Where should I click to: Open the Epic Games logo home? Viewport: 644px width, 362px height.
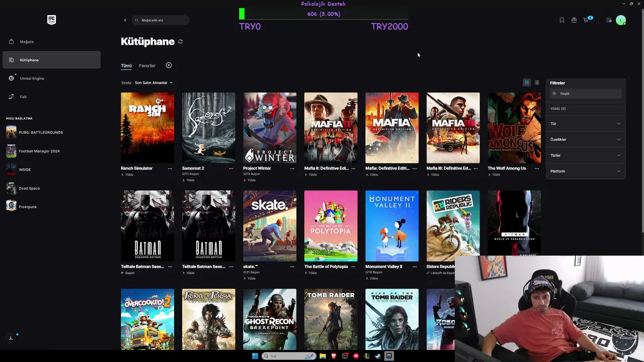click(x=51, y=20)
